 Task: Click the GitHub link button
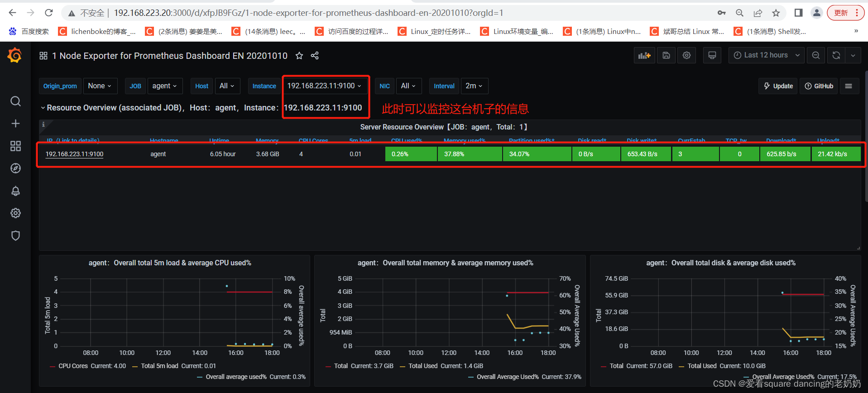[819, 86]
